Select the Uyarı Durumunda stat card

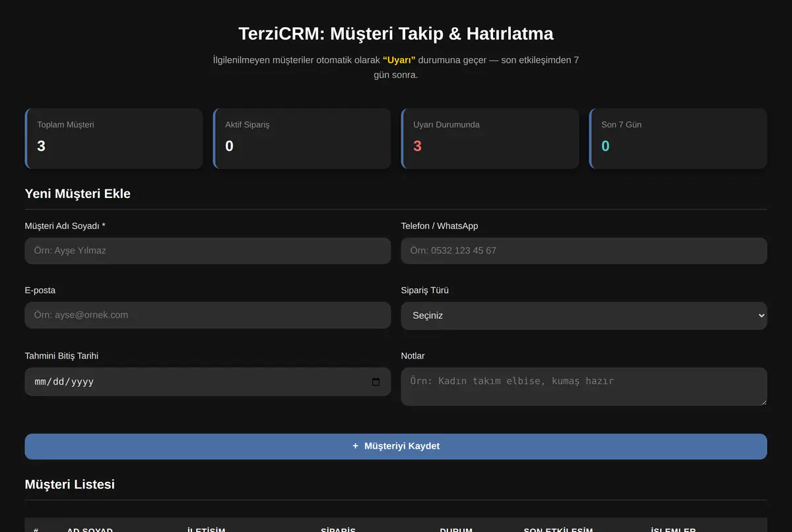pos(490,139)
